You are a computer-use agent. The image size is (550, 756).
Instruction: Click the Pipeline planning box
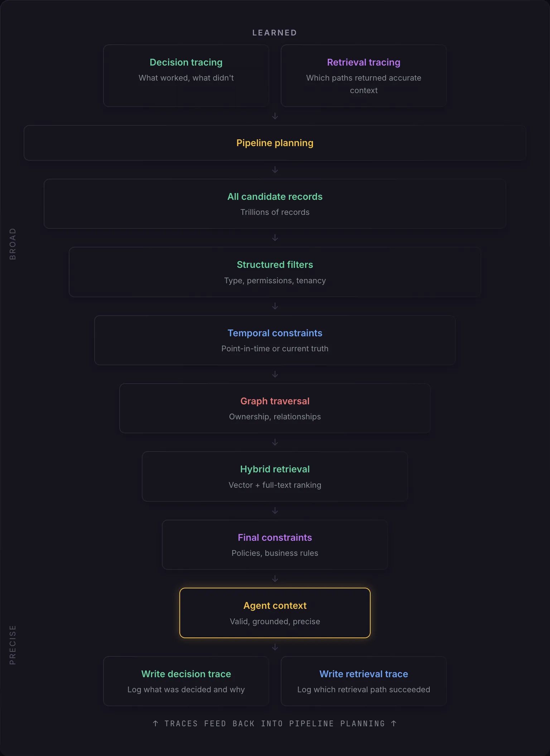275,143
